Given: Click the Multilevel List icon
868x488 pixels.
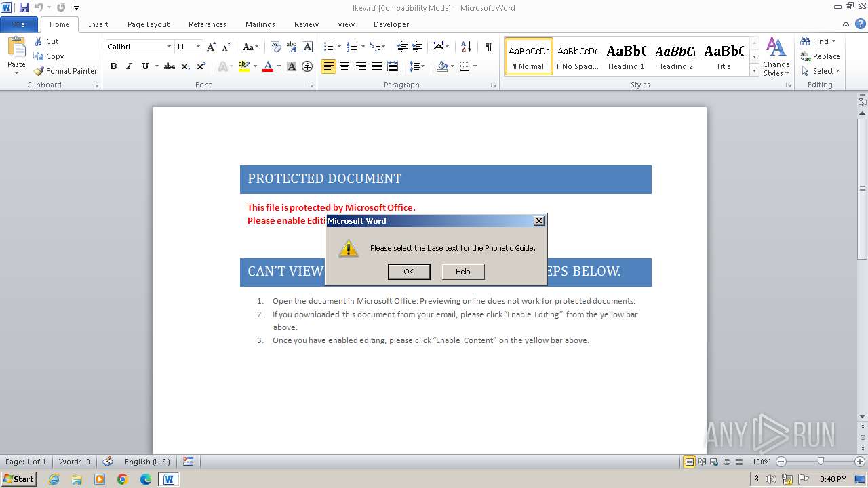Looking at the screenshot, I should point(375,47).
